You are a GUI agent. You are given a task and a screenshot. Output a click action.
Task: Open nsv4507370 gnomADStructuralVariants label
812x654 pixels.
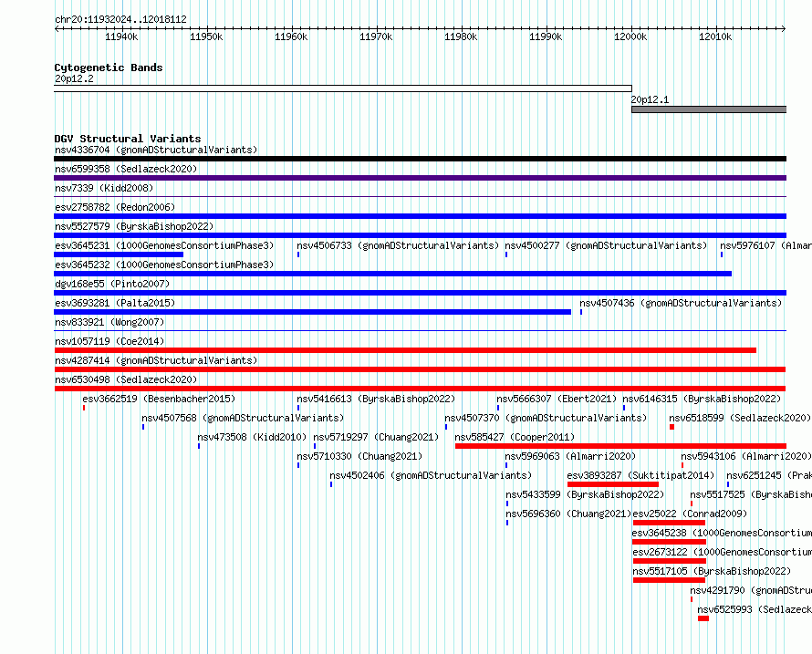tap(546, 419)
